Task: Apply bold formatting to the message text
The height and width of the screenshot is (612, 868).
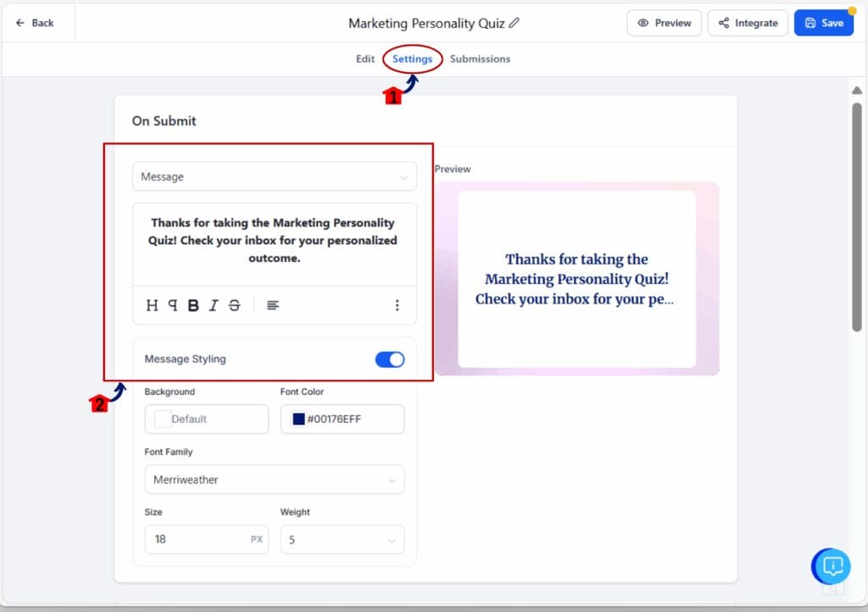Action: (192, 305)
